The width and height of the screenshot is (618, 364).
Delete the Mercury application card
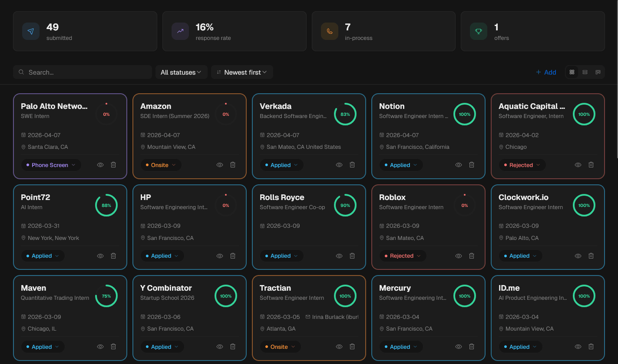pyautogui.click(x=472, y=347)
